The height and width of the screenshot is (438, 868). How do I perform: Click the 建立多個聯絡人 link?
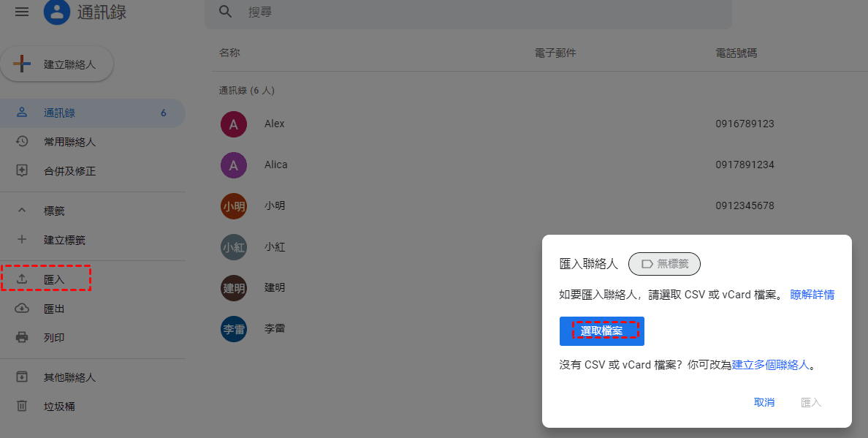pyautogui.click(x=770, y=364)
